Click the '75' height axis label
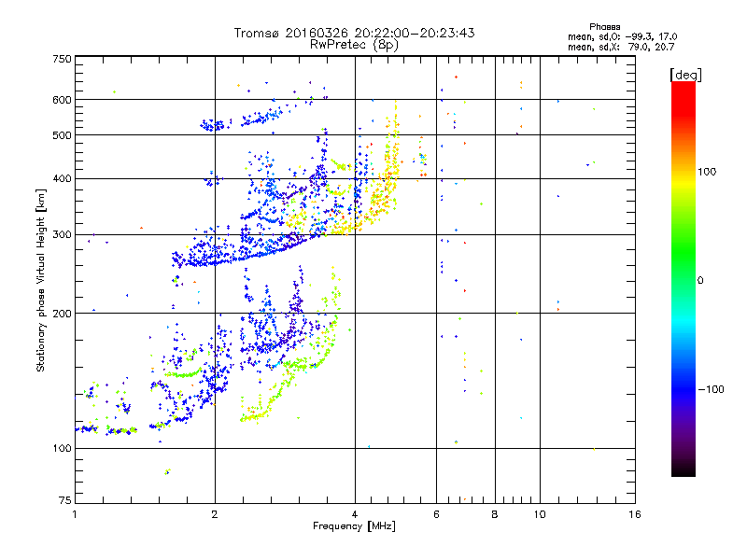747x560 pixels. coord(65,500)
